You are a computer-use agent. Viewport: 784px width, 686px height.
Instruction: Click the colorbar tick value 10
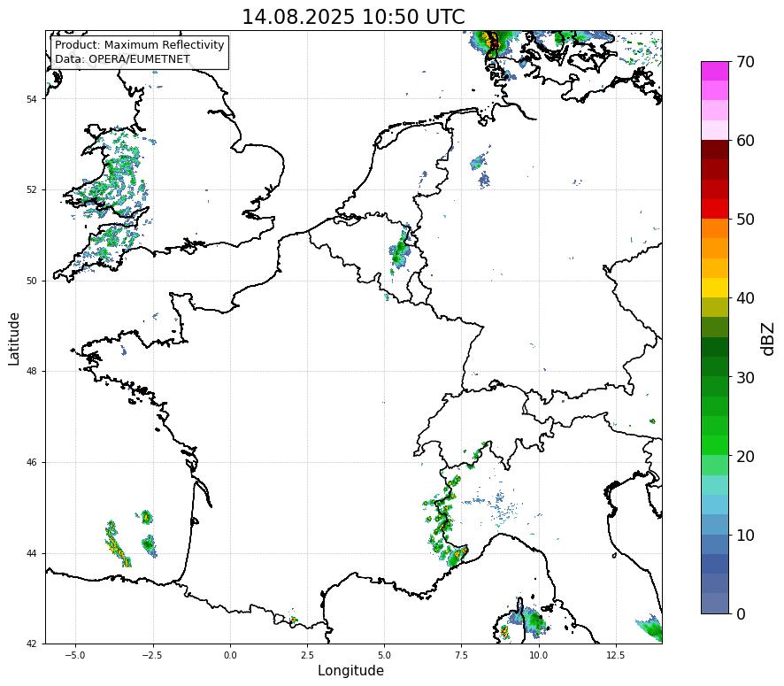point(745,536)
